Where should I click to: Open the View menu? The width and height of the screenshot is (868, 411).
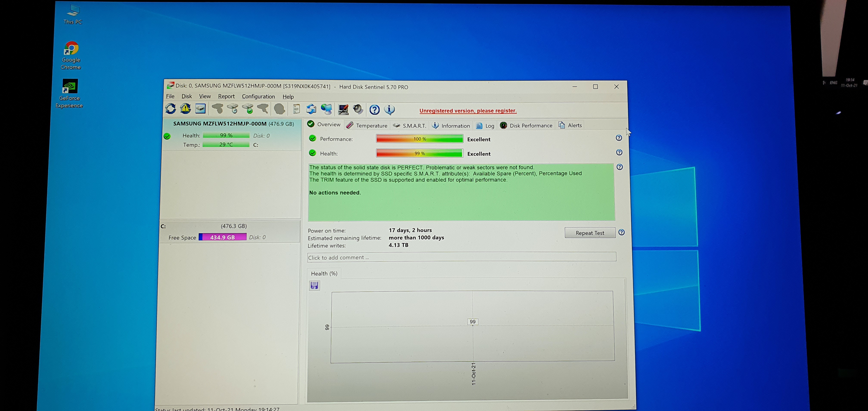click(205, 96)
